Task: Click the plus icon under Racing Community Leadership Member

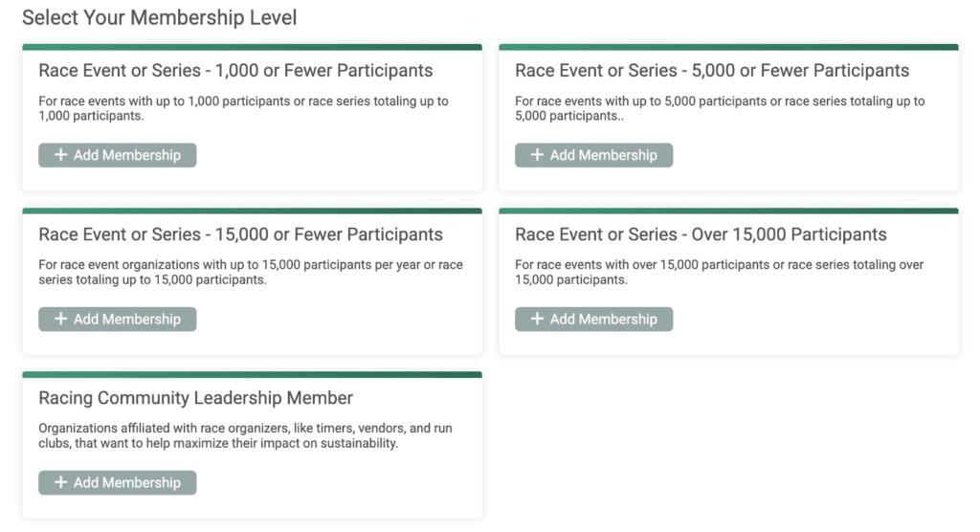Action: point(60,482)
